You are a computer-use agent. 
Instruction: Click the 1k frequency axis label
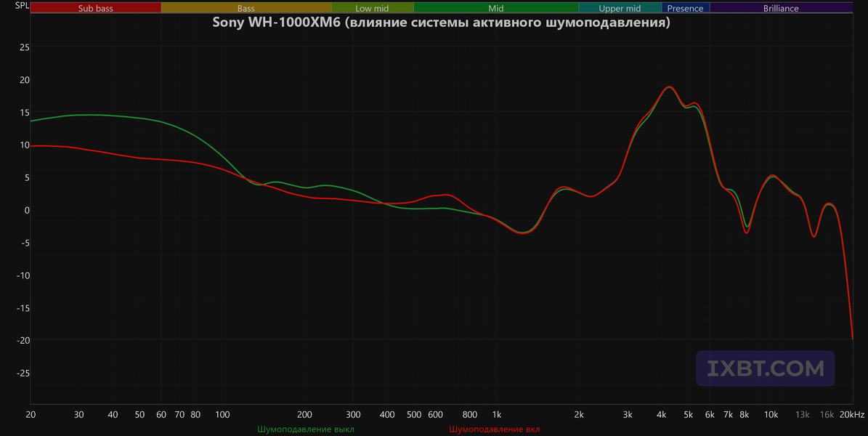[497, 414]
